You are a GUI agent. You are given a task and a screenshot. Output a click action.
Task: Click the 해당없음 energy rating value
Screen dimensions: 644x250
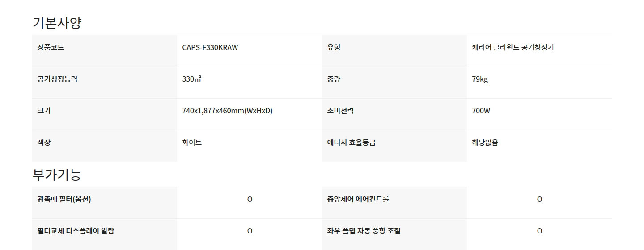(x=485, y=142)
